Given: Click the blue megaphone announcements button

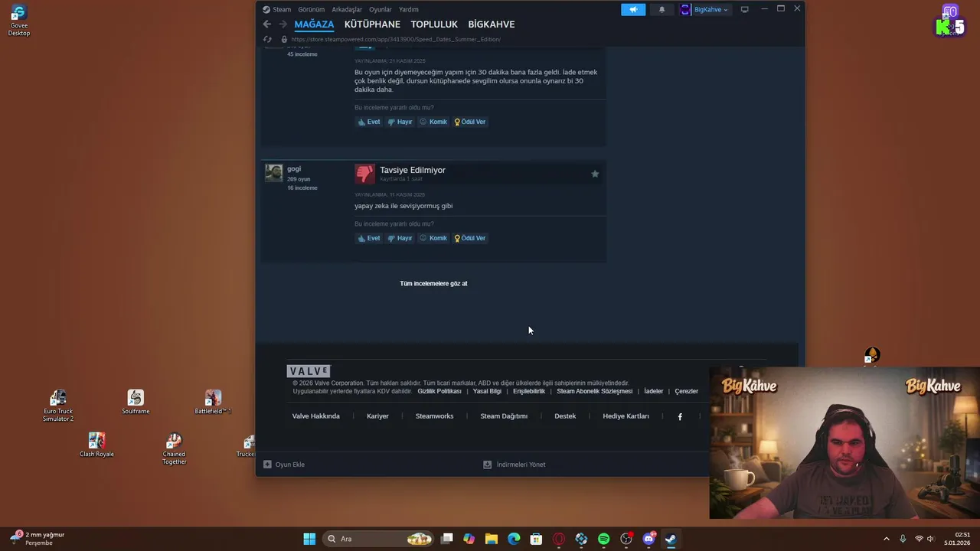Looking at the screenshot, I should pyautogui.click(x=633, y=9).
